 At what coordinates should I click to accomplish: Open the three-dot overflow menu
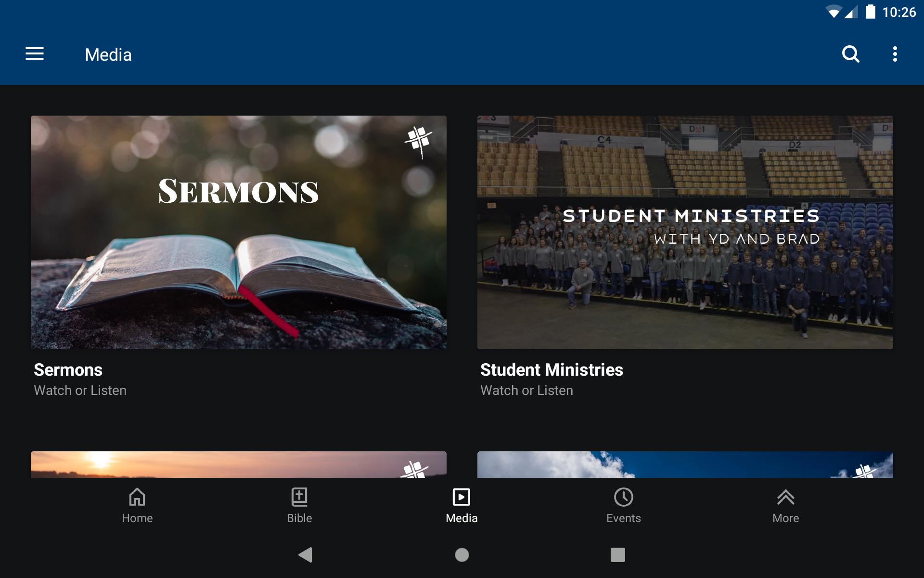[895, 54]
